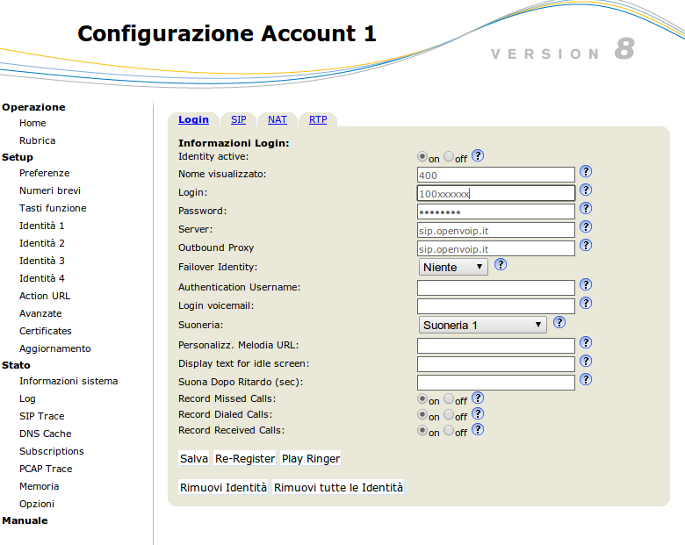Show help for the Password field
The height and width of the screenshot is (545, 685).
585,208
